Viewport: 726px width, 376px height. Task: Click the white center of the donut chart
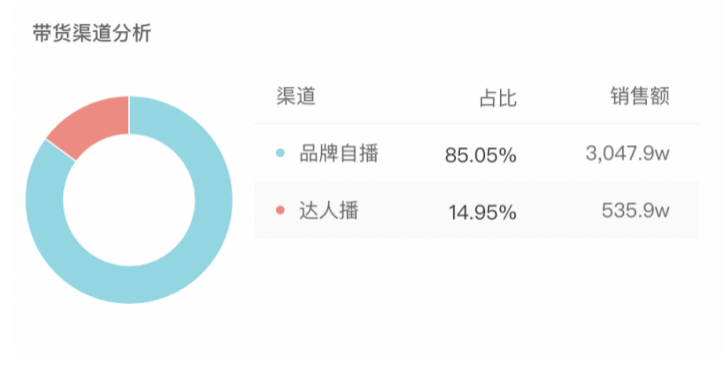[129, 200]
